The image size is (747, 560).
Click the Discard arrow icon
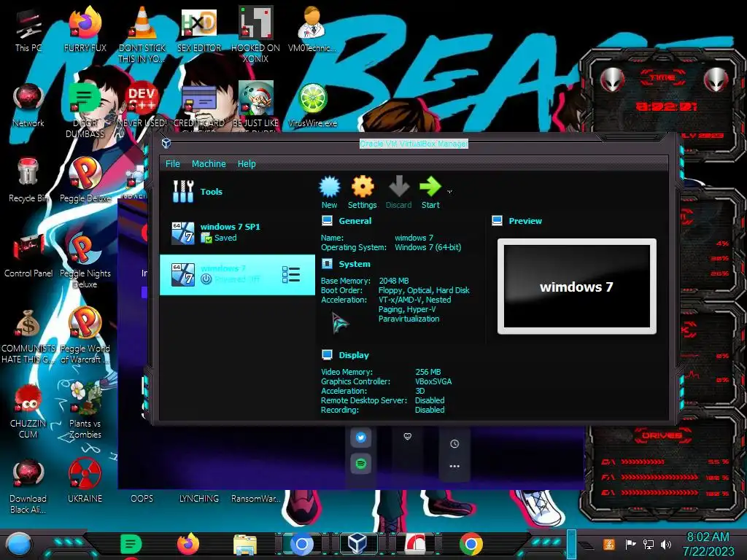[399, 192]
